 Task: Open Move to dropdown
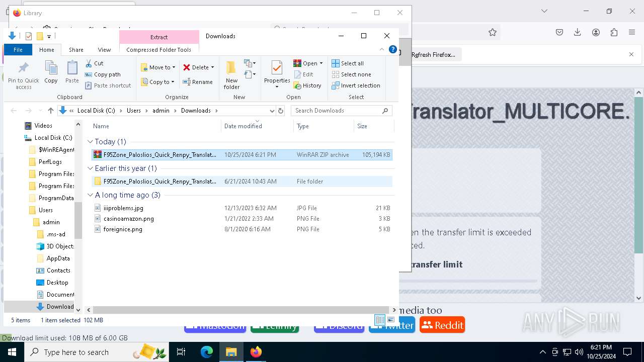click(158, 67)
